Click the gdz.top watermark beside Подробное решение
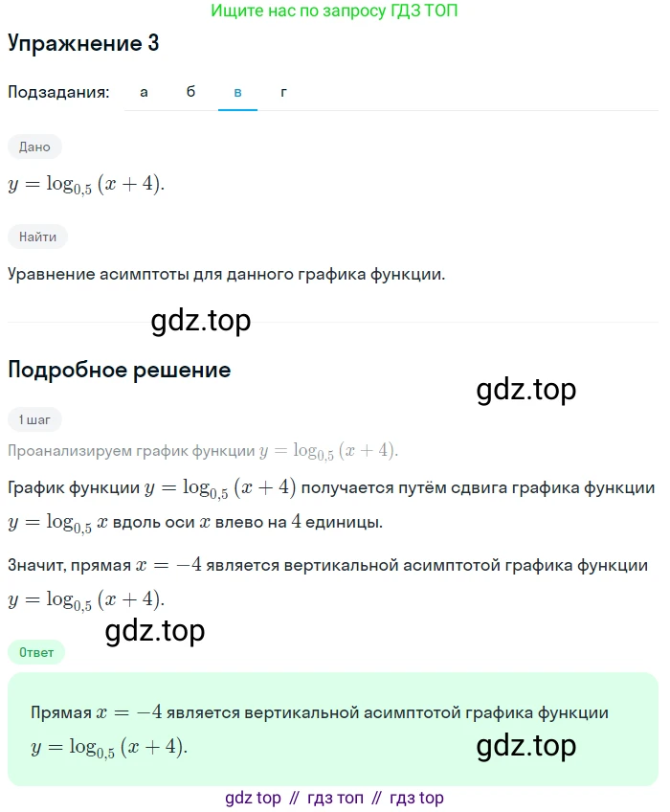Viewport: 670px width, 812px height. (x=526, y=390)
